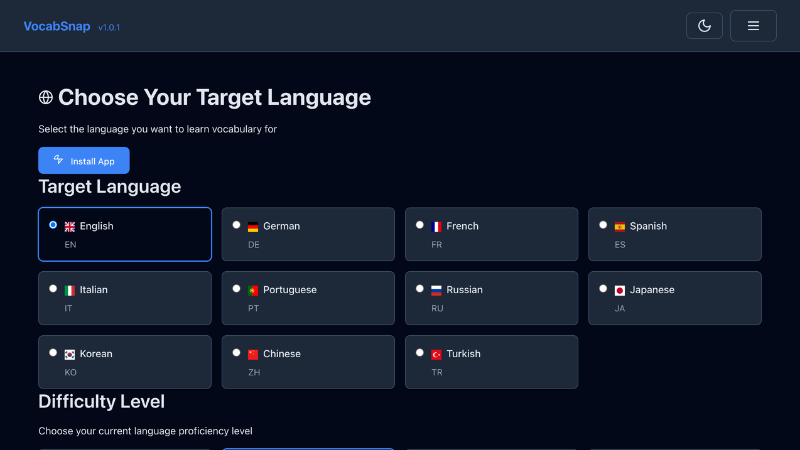Select the English radio button
The height and width of the screenshot is (450, 800).
[x=53, y=225]
